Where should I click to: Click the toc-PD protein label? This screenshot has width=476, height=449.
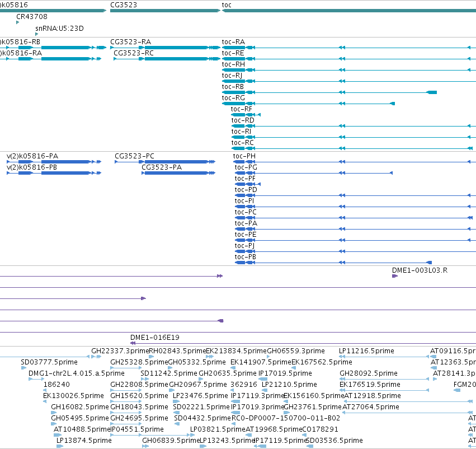tap(246, 190)
